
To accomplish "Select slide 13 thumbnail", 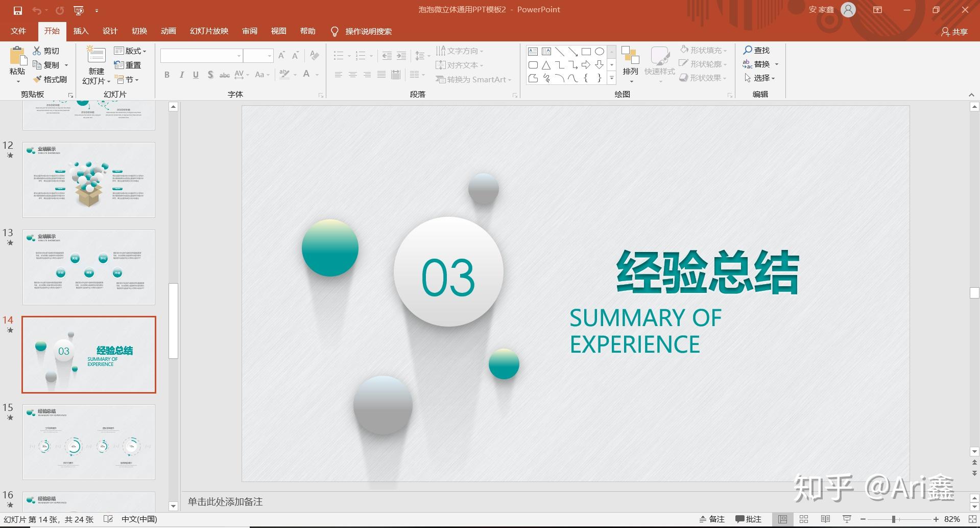I will click(x=89, y=267).
